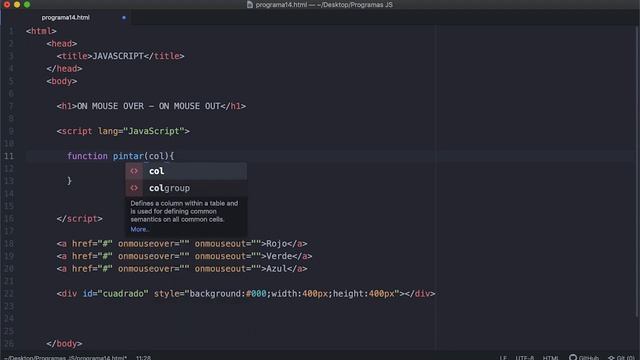Click the "Verde" link text on line 19

pyautogui.click(x=279, y=256)
